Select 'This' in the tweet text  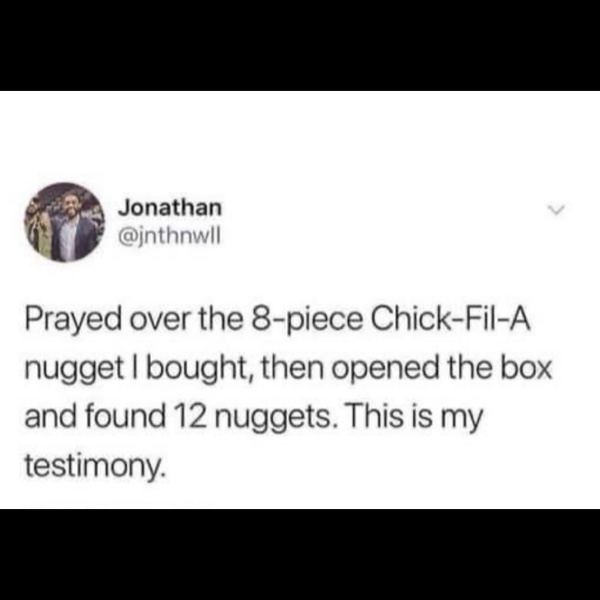click(x=377, y=416)
